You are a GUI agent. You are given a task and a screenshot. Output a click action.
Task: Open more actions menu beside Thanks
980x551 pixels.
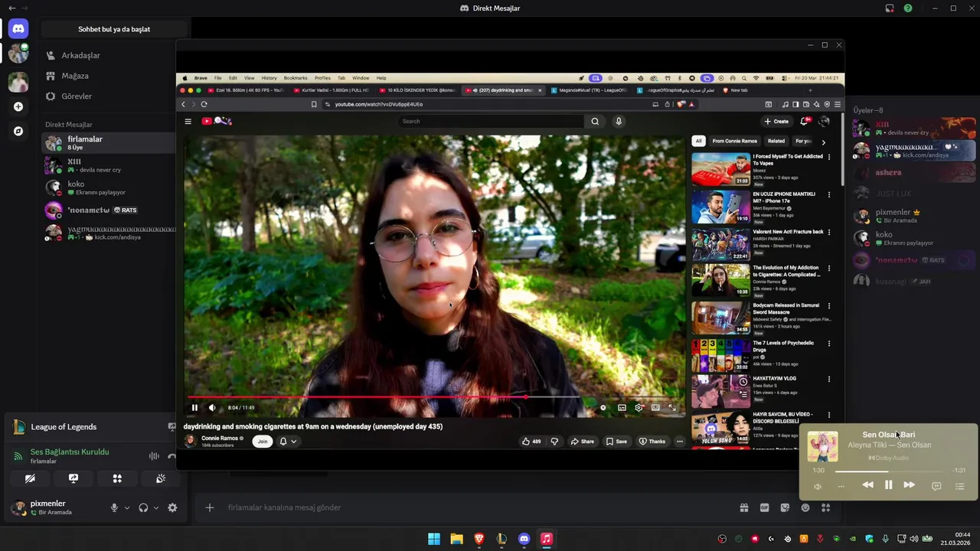coord(679,441)
